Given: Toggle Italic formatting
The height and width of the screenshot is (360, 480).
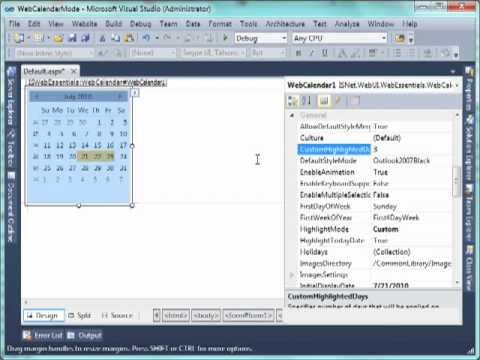Looking at the screenshot, I should (312, 53).
